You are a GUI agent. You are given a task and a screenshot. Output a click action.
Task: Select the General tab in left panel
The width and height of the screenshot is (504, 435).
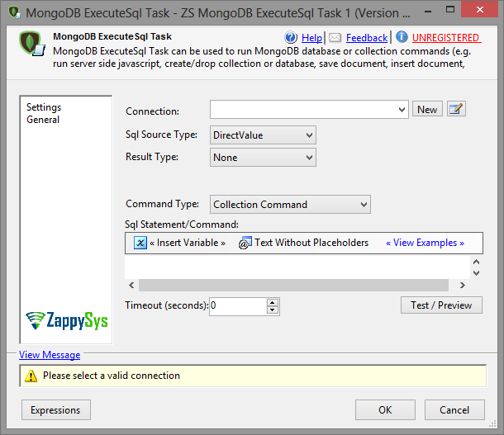[43, 120]
